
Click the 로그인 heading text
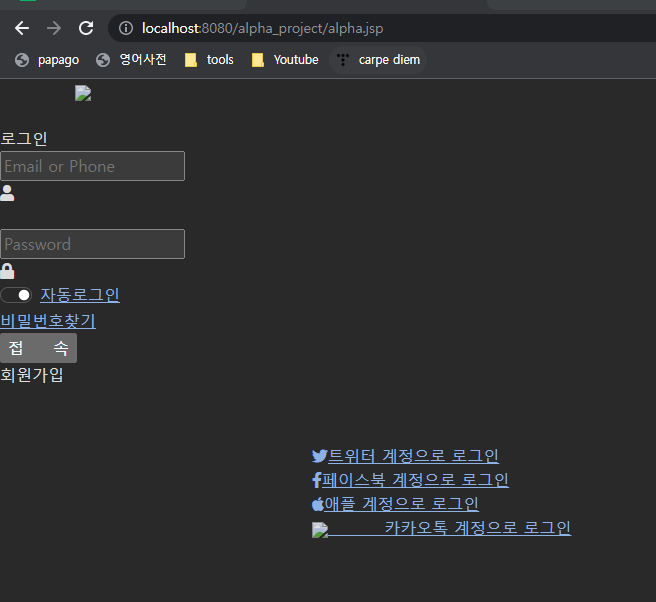click(24, 138)
